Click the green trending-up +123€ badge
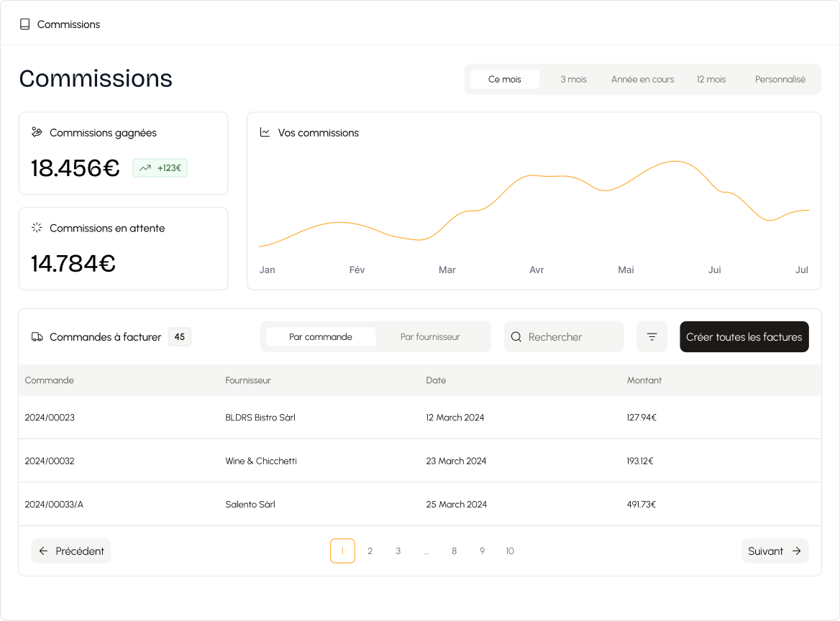The image size is (840, 621). coord(160,168)
